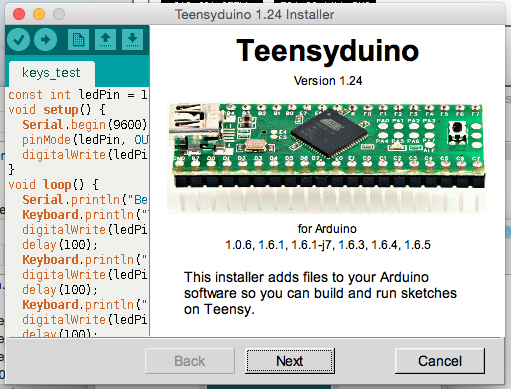Click the Serial.begin(9600) code line
The width and height of the screenshot is (511, 389).
85,125
